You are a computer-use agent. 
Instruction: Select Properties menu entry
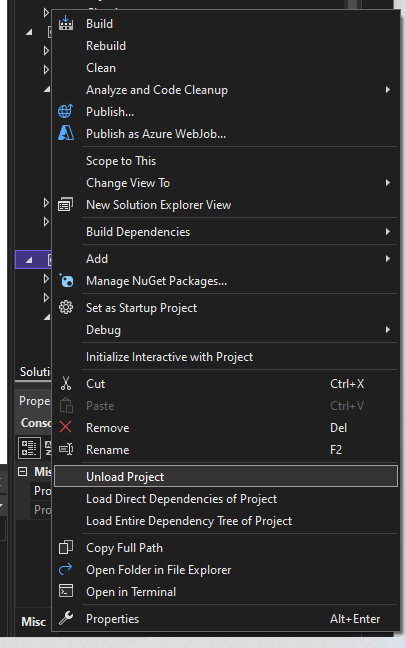pos(226,619)
